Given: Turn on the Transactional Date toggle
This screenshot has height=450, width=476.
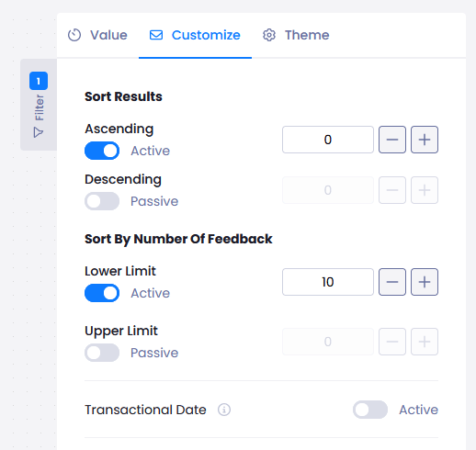Looking at the screenshot, I should (370, 410).
